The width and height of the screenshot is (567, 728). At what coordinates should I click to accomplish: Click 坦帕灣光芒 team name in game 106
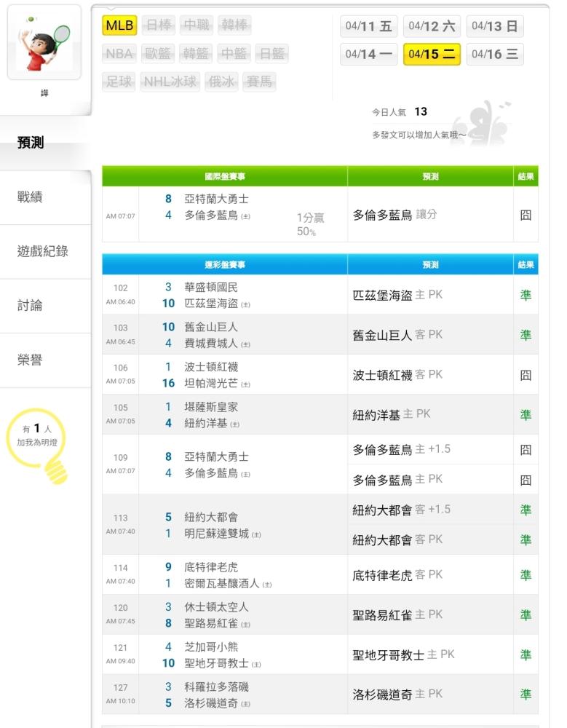(211, 383)
